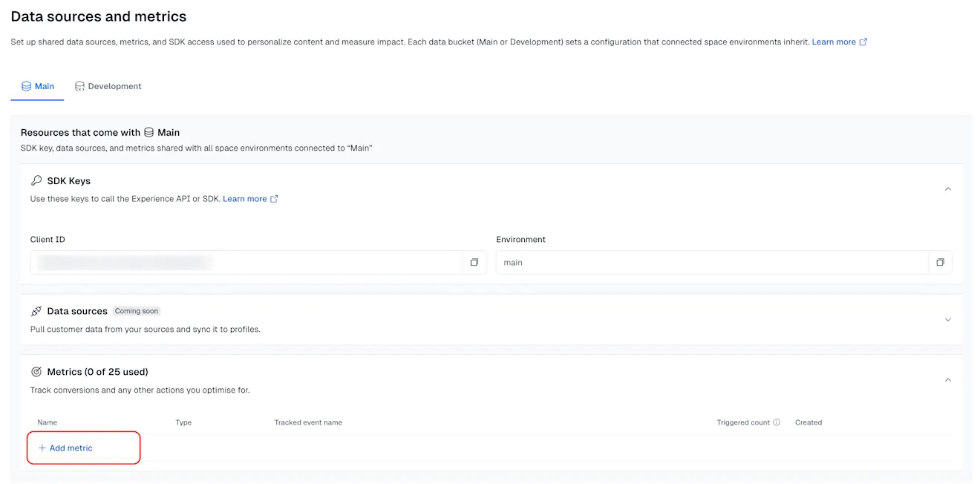
Task: Click the Data sources antenna icon
Action: 36,311
